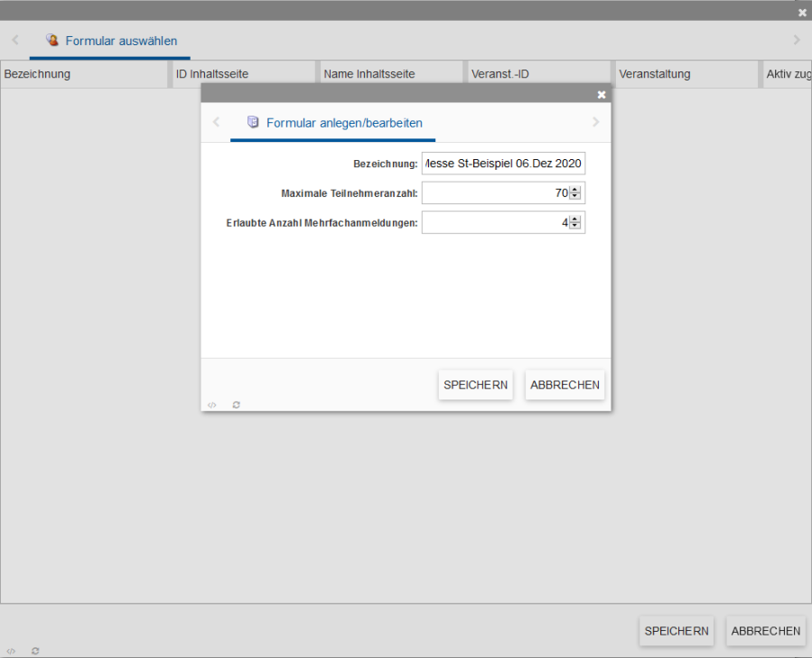Image resolution: width=812 pixels, height=658 pixels.
Task: Decrease the Maximale Teilnehmeranzahl value with the down arrow
Action: tap(574, 196)
